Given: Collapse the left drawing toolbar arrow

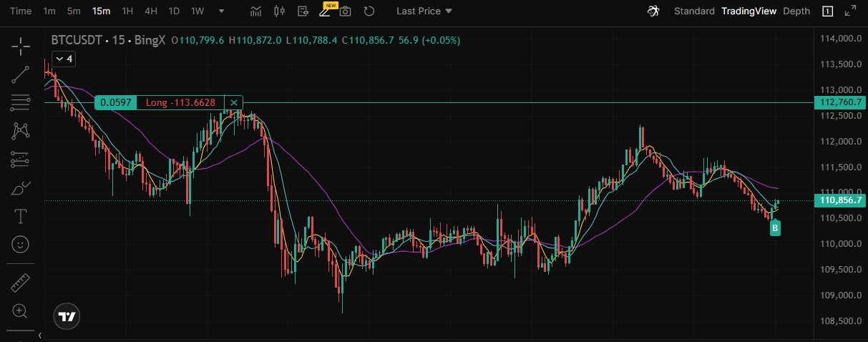Looking at the screenshot, I should pyautogui.click(x=41, y=335).
